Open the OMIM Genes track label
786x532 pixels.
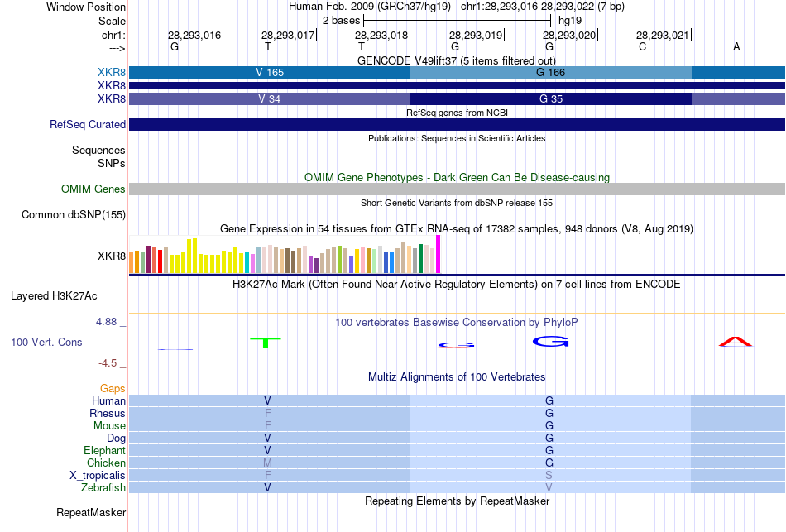(93, 189)
